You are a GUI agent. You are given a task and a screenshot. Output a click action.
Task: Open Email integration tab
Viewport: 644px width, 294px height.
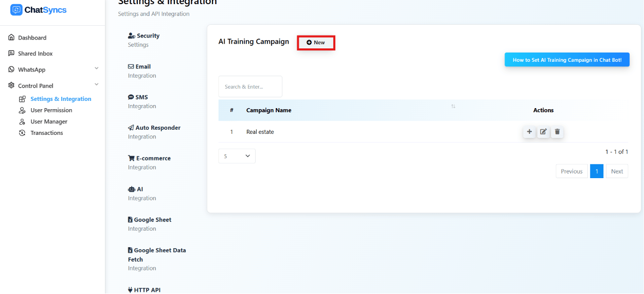[142, 71]
